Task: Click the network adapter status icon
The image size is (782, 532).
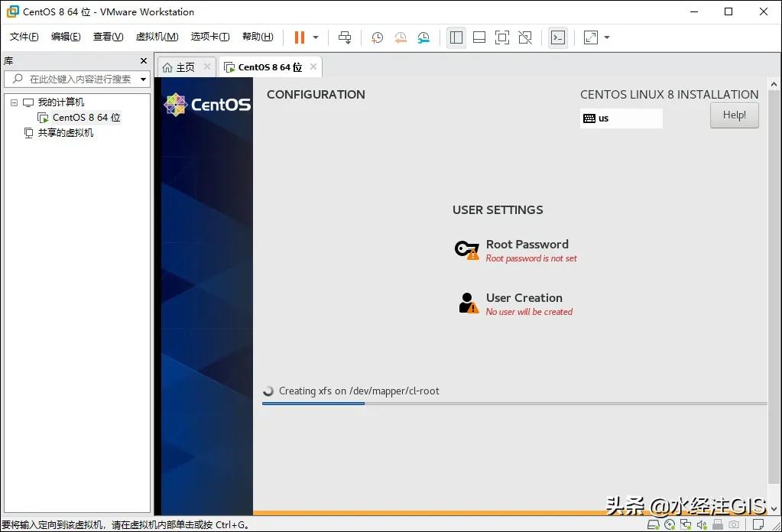Action: 685,525
